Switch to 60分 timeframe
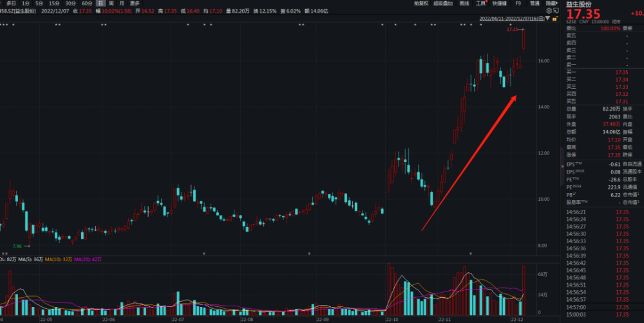The width and height of the screenshot is (644, 323). [86, 3]
